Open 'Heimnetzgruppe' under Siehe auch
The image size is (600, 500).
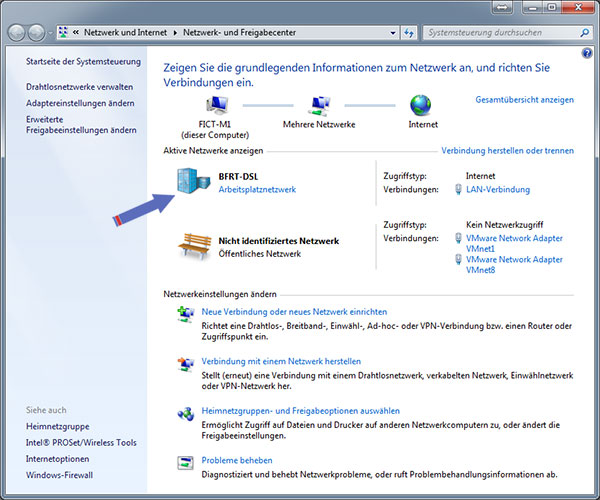pos(58,427)
